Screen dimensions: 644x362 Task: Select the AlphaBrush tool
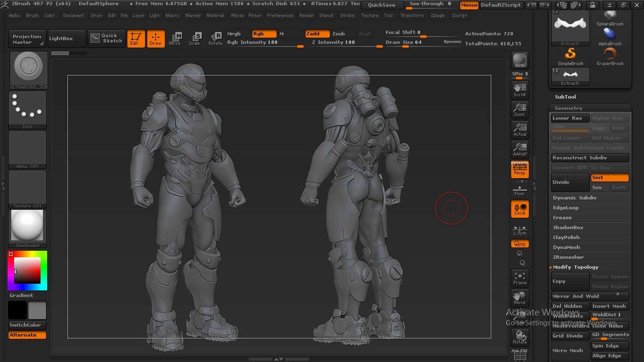[610, 37]
